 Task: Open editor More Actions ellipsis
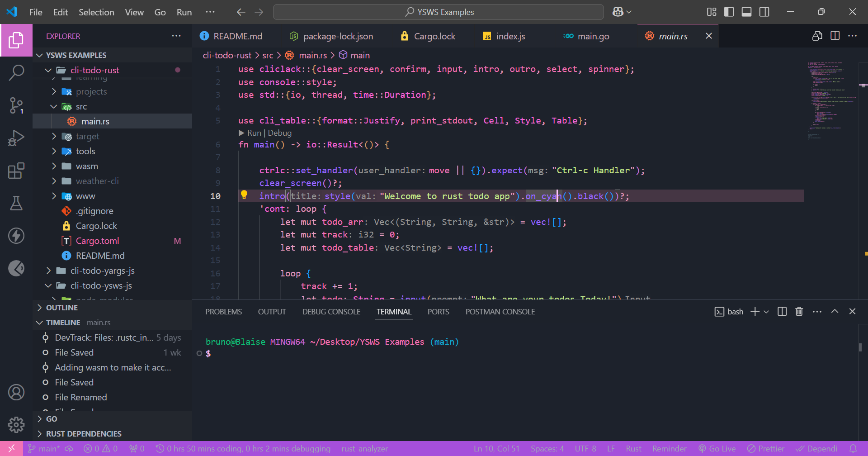pyautogui.click(x=852, y=36)
